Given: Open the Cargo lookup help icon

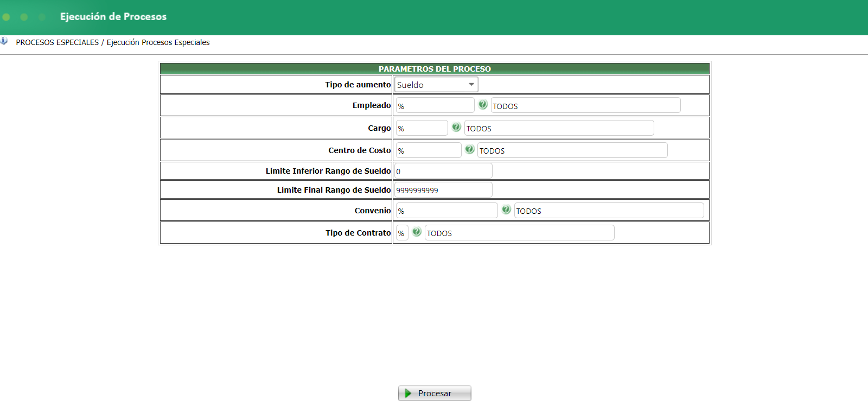Looking at the screenshot, I should (456, 127).
